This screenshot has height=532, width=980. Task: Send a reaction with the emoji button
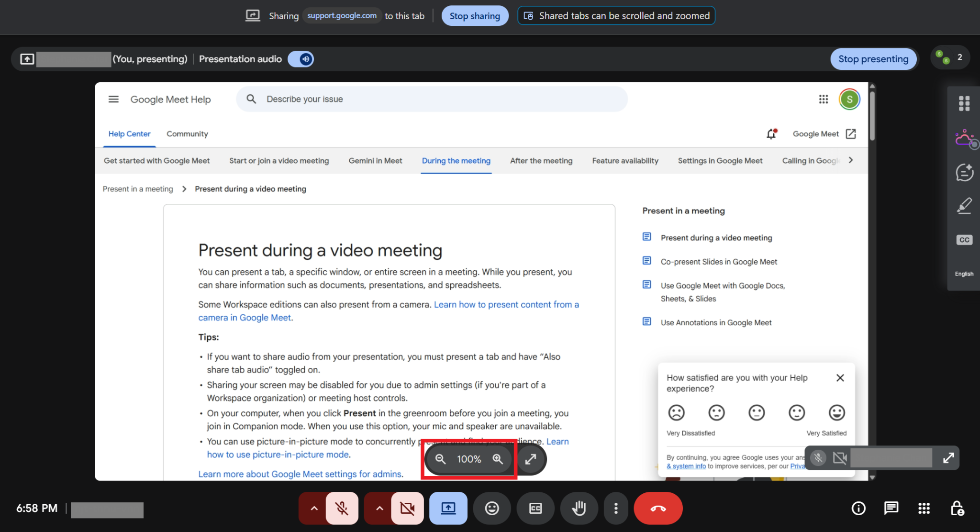tap(491, 508)
